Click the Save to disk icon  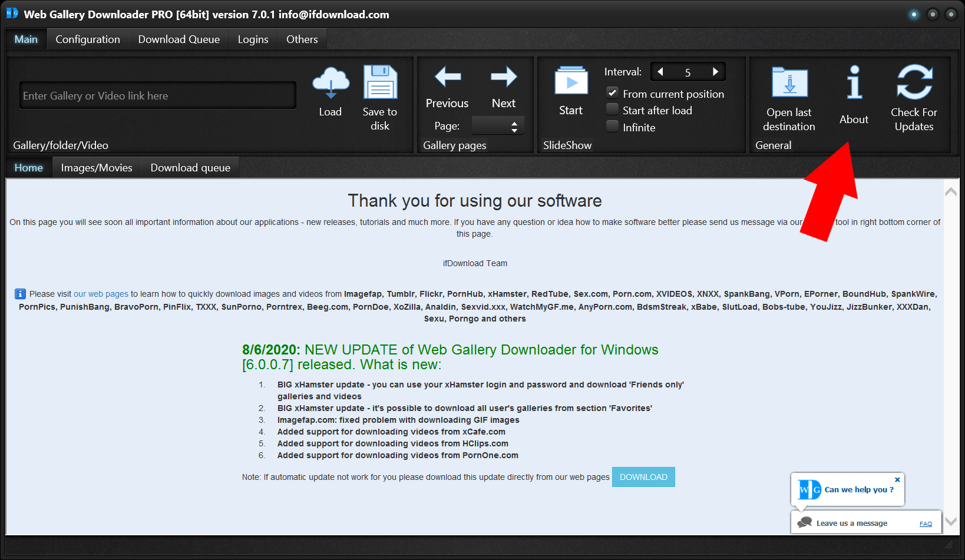point(380,82)
